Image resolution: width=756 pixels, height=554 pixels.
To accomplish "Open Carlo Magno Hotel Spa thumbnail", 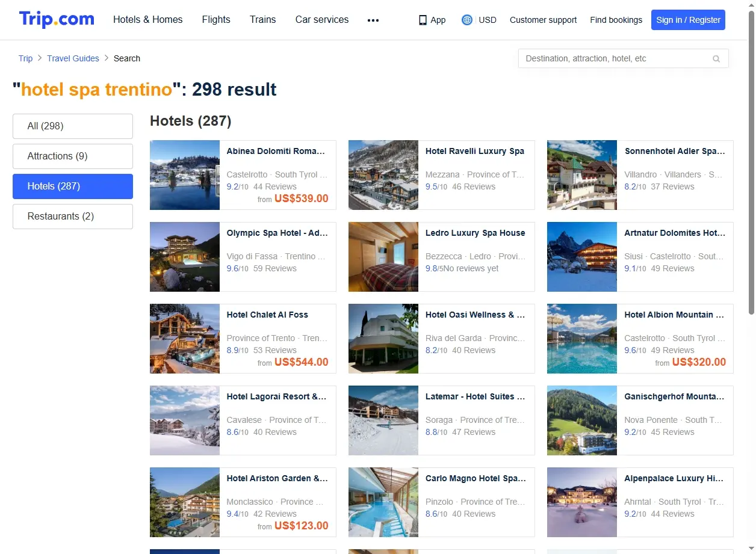I will pos(383,502).
